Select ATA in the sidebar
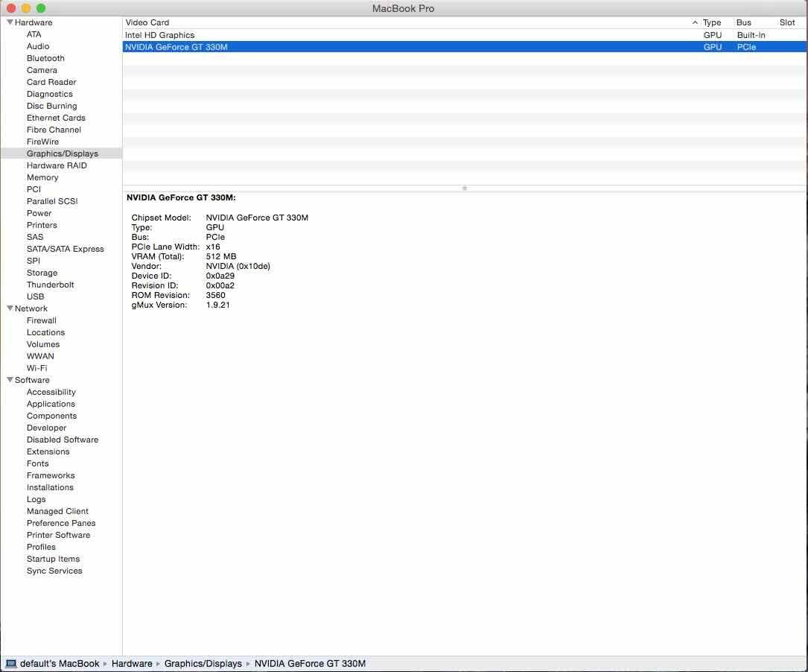 34,34
